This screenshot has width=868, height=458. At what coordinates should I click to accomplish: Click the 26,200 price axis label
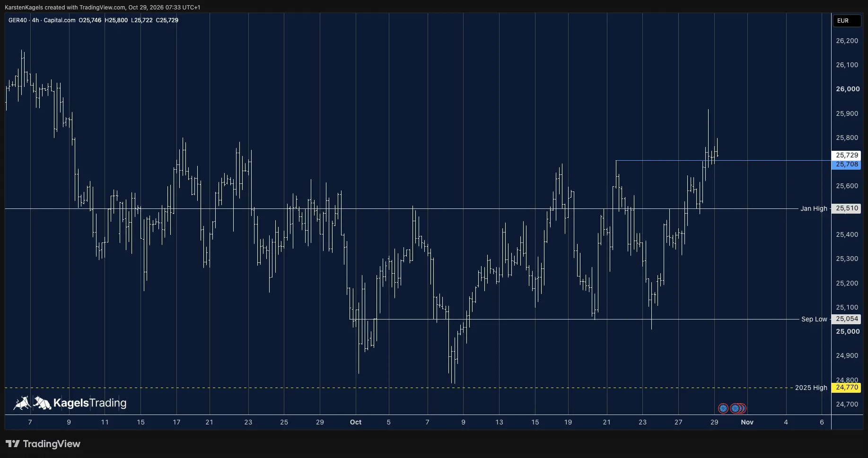click(847, 41)
